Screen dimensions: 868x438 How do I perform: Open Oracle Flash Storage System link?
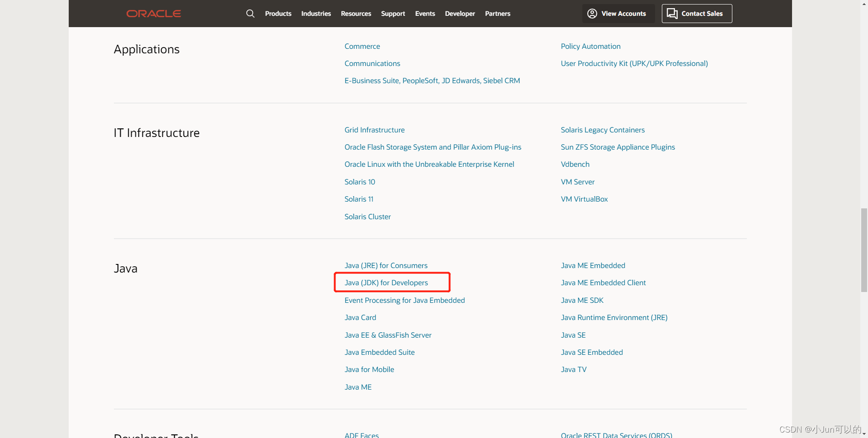(433, 147)
